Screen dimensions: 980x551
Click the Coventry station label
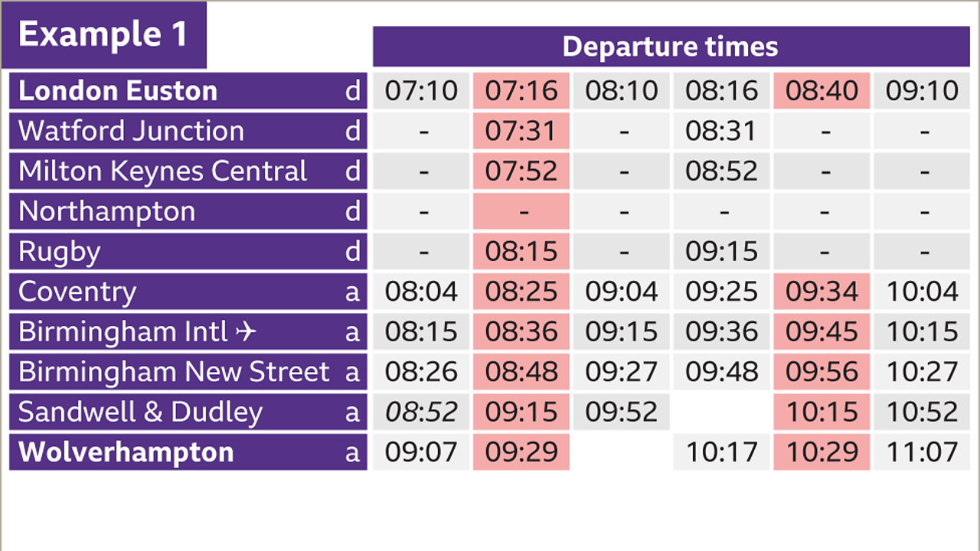77,292
